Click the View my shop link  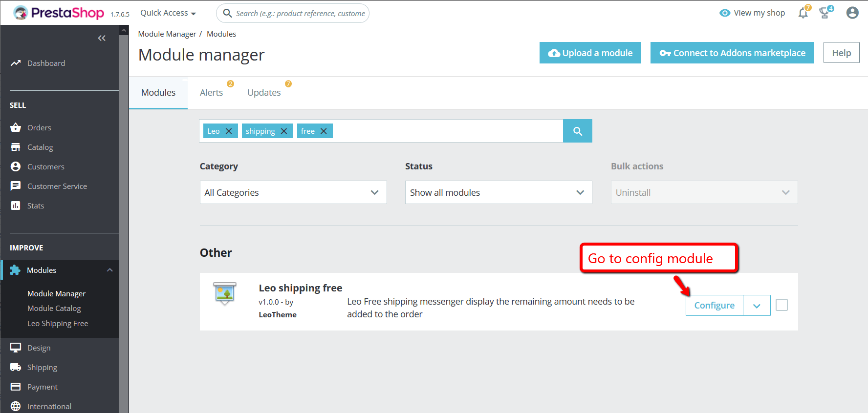click(759, 13)
